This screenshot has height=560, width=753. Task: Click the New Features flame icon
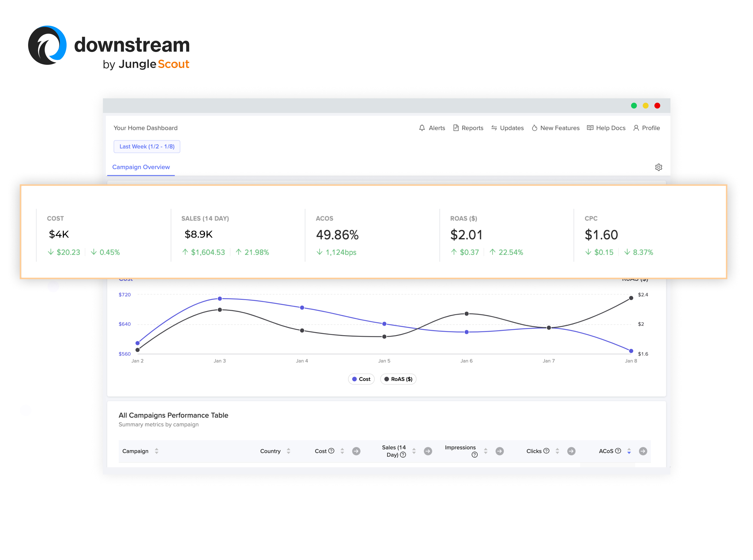coord(534,128)
